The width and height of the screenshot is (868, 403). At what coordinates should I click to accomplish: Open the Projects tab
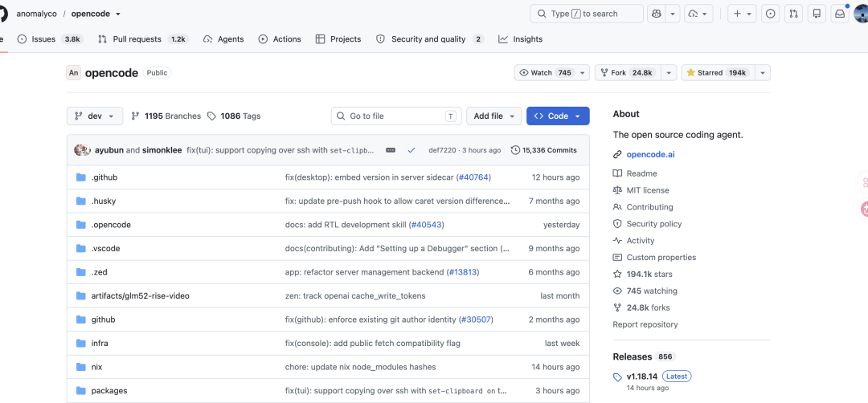point(338,39)
